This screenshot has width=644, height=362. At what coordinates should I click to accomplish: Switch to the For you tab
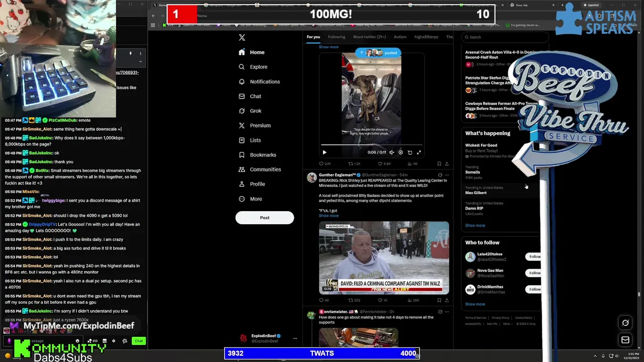pyautogui.click(x=313, y=37)
